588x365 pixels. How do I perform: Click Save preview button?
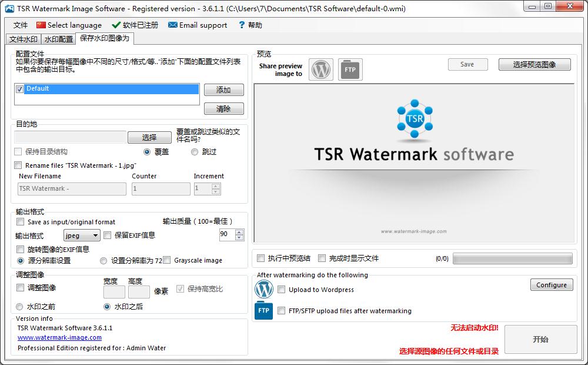(x=467, y=64)
